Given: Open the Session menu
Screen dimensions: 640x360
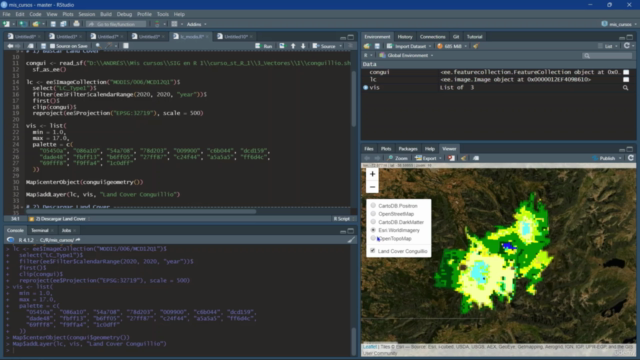Looking at the screenshot, I should 87,14.
